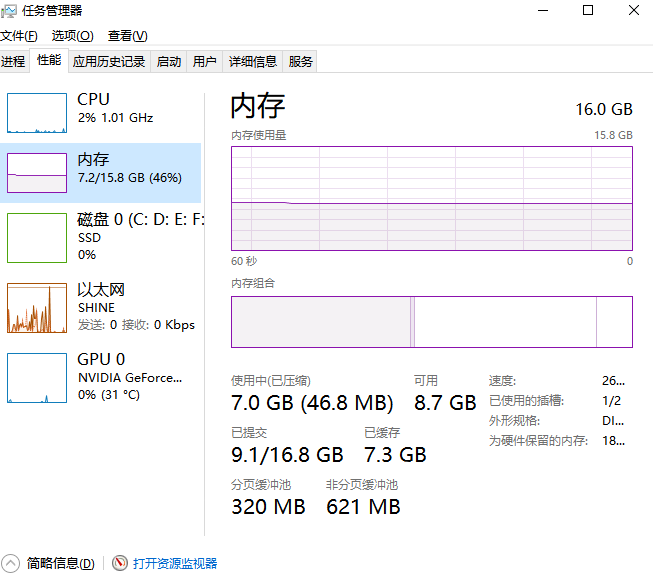This screenshot has width=653, height=582.
Task: Click the Resource Monitor icon
Action: click(x=120, y=564)
